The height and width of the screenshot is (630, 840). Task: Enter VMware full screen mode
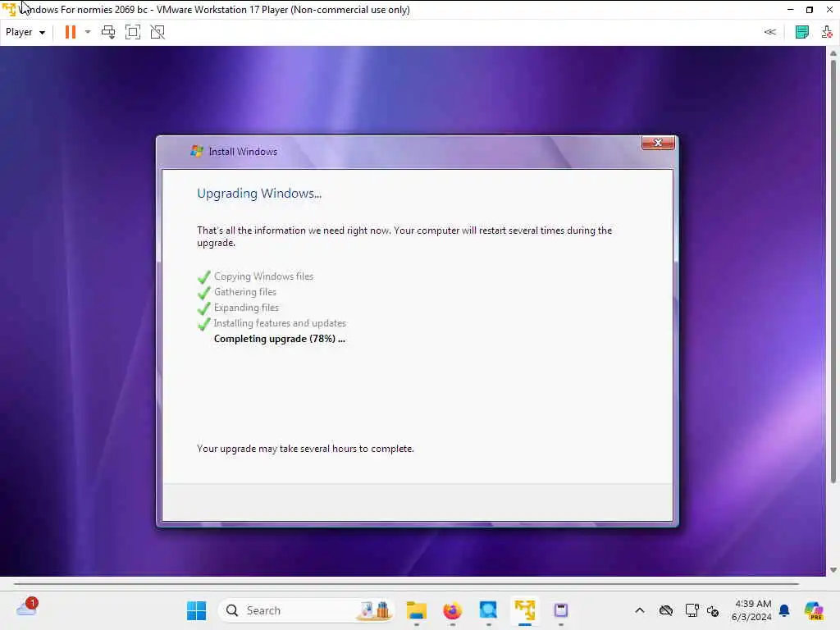(x=133, y=32)
